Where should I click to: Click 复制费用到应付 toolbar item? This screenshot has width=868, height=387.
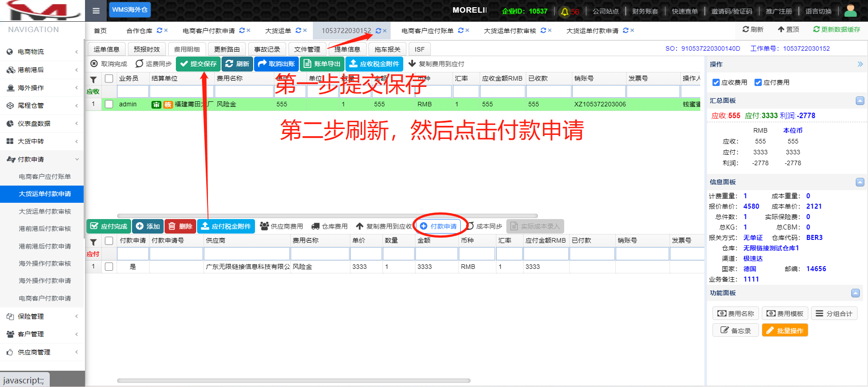436,64
